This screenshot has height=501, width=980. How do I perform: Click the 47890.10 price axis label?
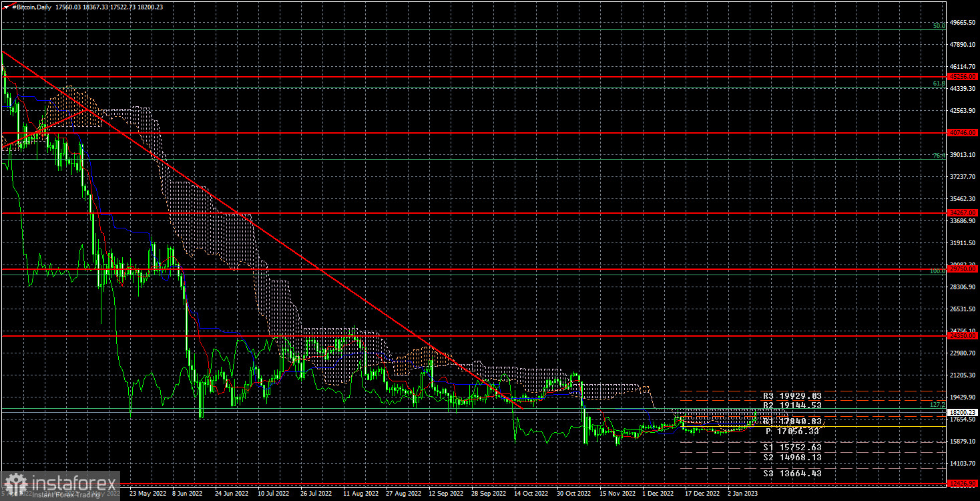click(963, 45)
